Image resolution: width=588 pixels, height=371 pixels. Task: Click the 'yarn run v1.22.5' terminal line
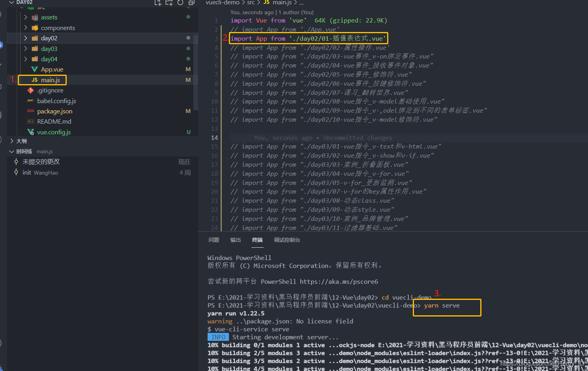pos(236,313)
